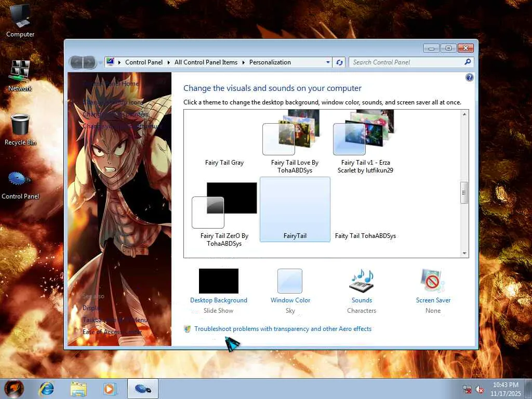This screenshot has width=532, height=399.
Task: Expand the address bar history dropdown
Action: click(x=328, y=62)
